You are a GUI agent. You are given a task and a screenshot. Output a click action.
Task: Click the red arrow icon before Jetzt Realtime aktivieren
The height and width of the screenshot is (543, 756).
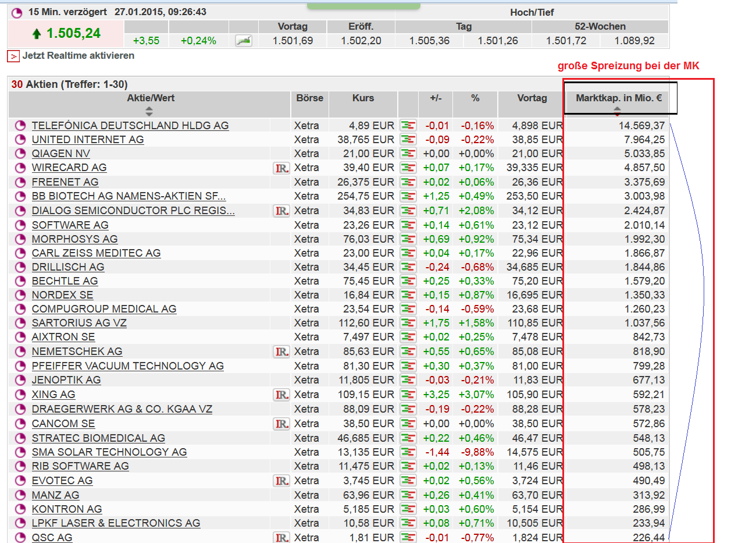12,56
